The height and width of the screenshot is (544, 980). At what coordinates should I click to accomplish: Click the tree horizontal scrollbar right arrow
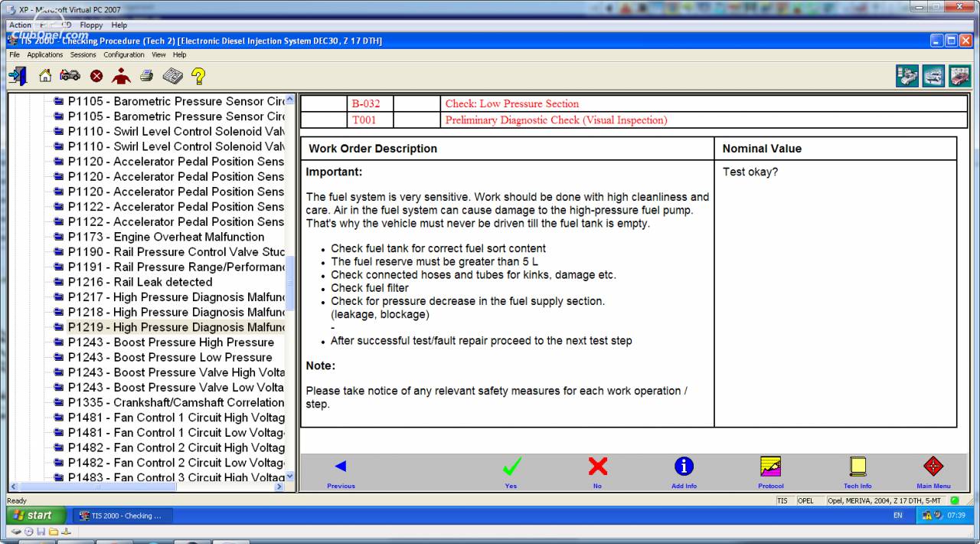pyautogui.click(x=279, y=487)
